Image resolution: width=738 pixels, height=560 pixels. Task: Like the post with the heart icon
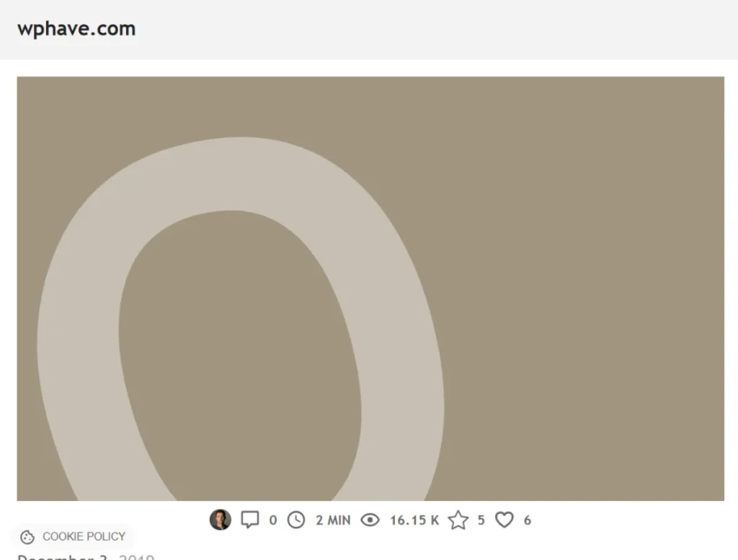(x=504, y=520)
